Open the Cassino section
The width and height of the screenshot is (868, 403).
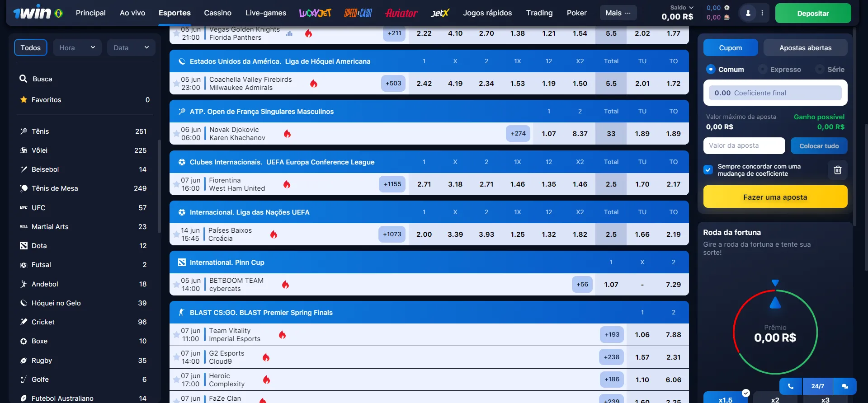pyautogui.click(x=217, y=13)
